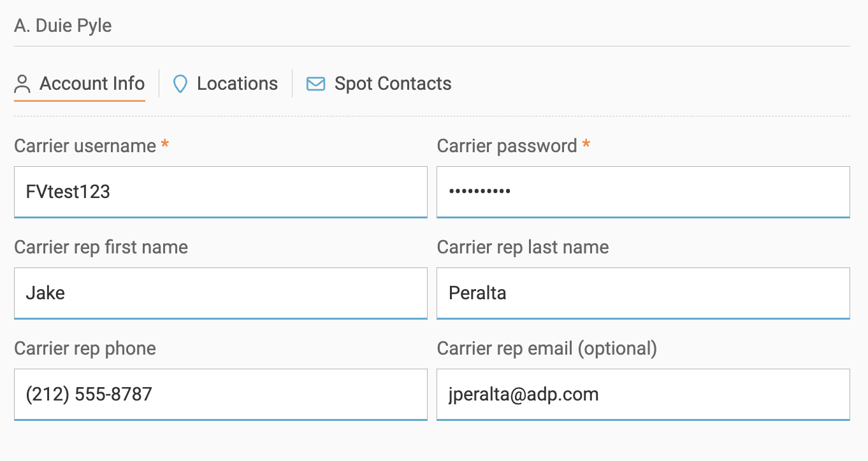Click the first name field containing Jake
Screen dimensions: 868x461
tap(221, 293)
